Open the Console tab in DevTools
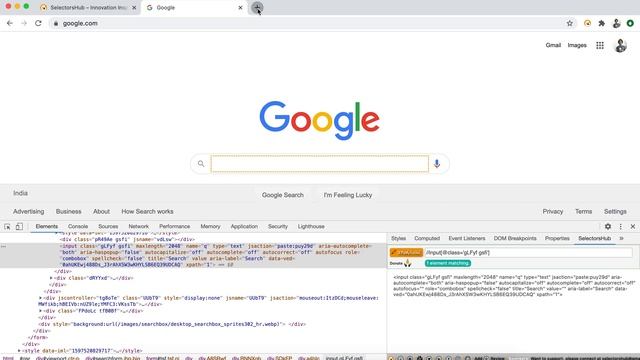Screen dimensions: 640x360 [78, 226]
